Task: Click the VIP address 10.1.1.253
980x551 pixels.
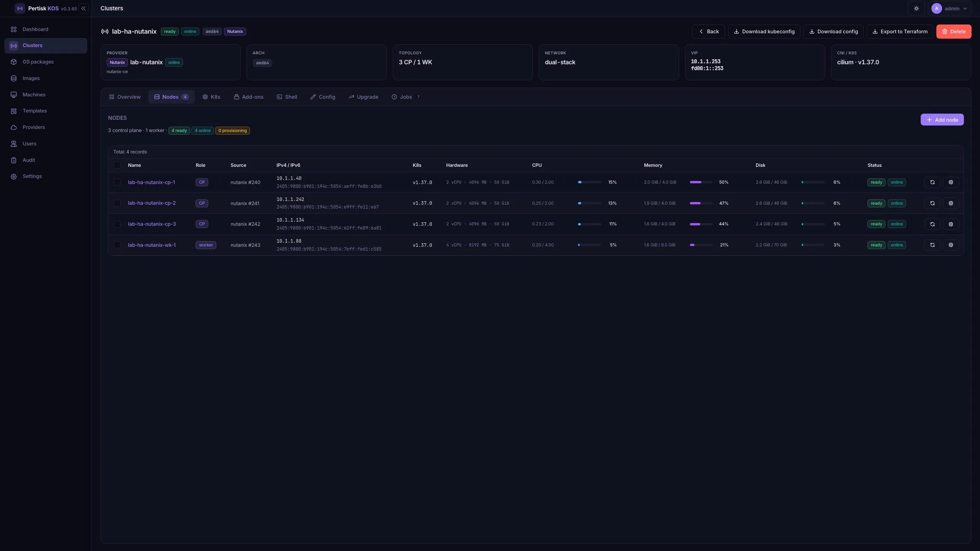Action: [706, 62]
